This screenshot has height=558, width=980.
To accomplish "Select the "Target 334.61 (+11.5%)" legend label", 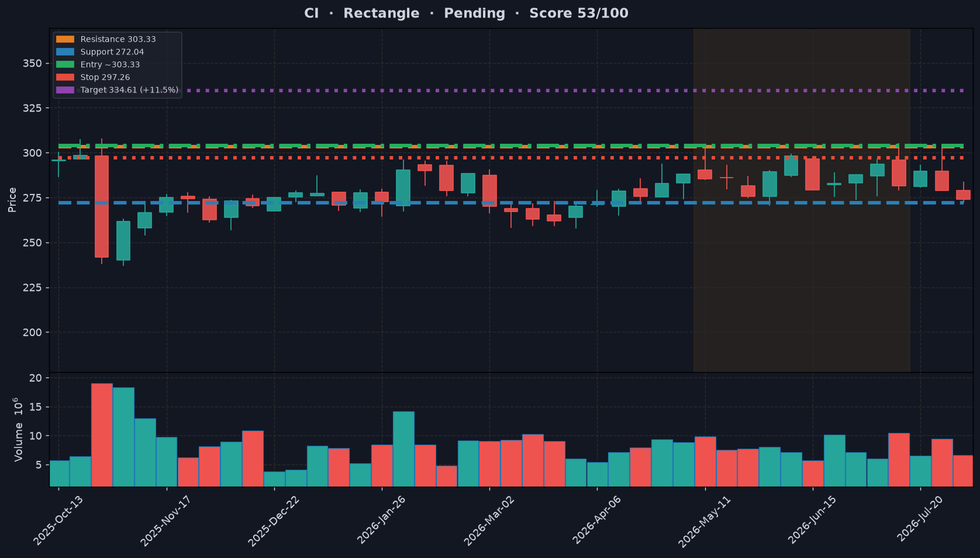I will tap(129, 90).
